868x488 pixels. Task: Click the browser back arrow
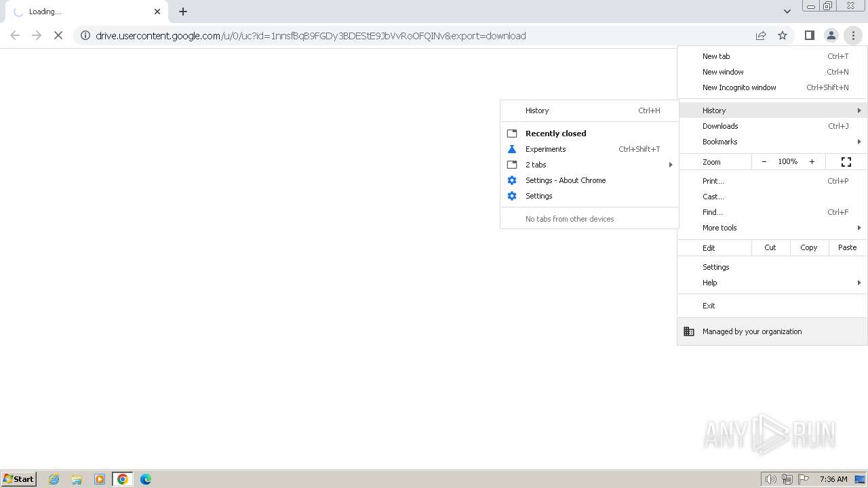(x=15, y=35)
